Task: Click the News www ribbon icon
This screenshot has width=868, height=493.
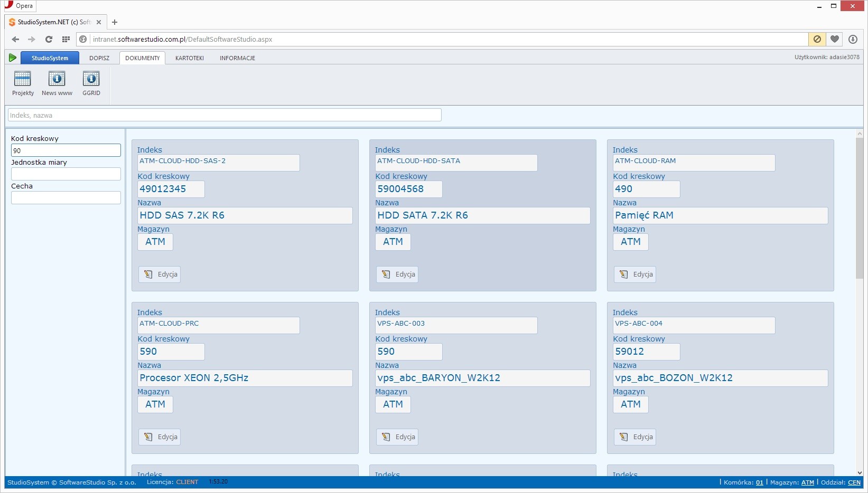Action: pos(57,83)
